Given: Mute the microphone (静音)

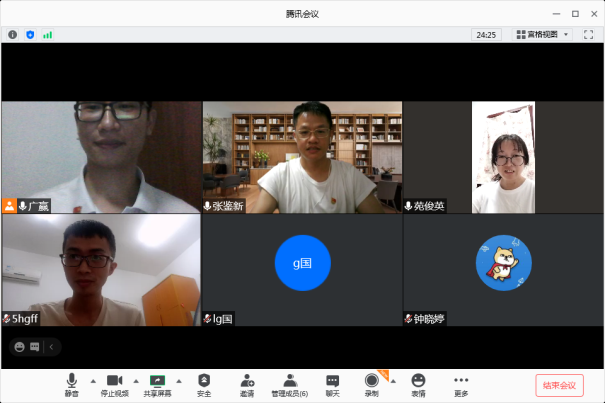Looking at the screenshot, I should [x=72, y=383].
